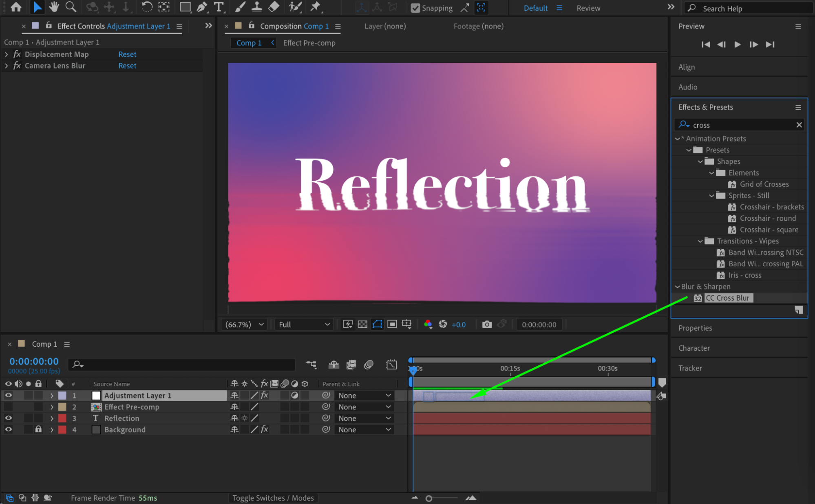Click the Adjustment Layer 1 label color
This screenshot has width=815, height=504.
tap(62, 396)
